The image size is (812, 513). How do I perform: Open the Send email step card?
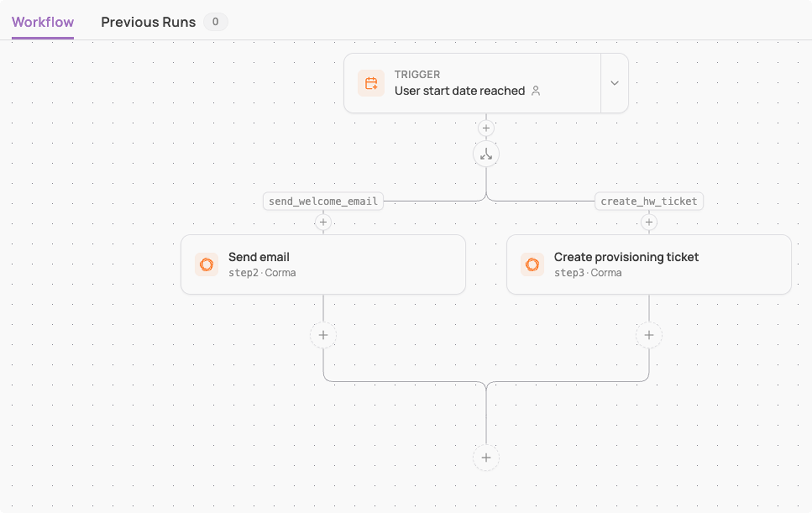323,264
